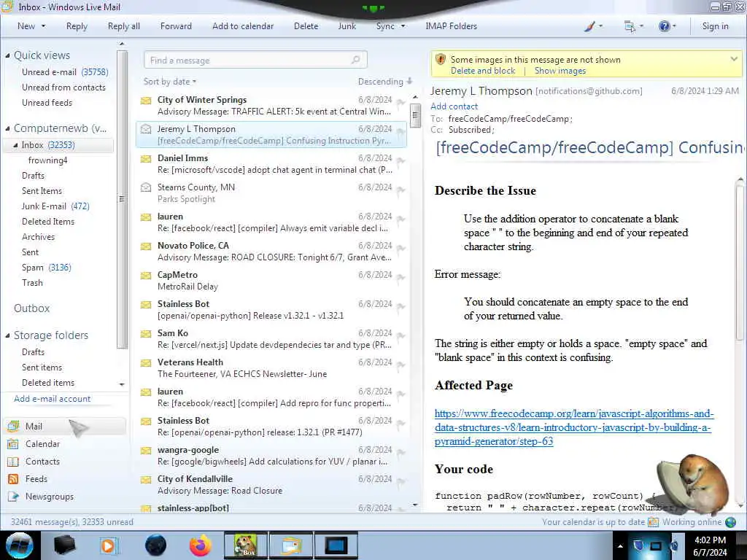Open the Sort by date dropdown

click(x=170, y=82)
